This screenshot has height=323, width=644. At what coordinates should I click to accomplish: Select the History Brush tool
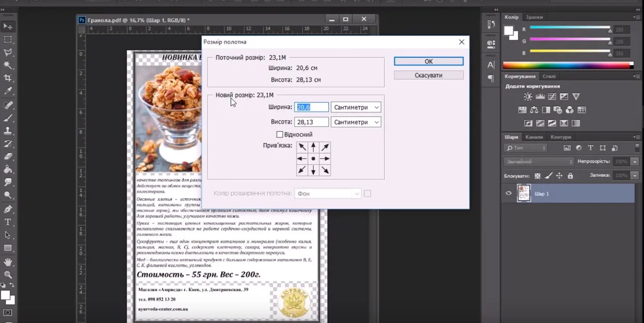click(x=8, y=144)
